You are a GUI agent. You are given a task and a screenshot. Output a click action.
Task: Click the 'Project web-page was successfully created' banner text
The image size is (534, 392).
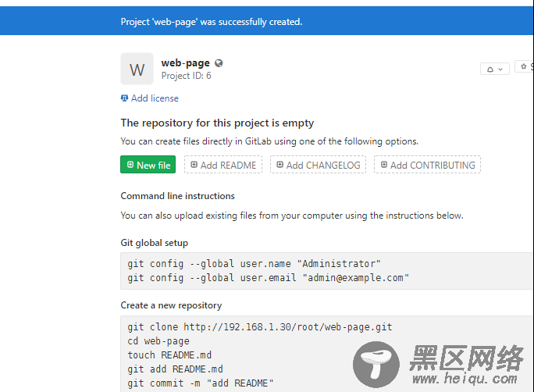212,22
